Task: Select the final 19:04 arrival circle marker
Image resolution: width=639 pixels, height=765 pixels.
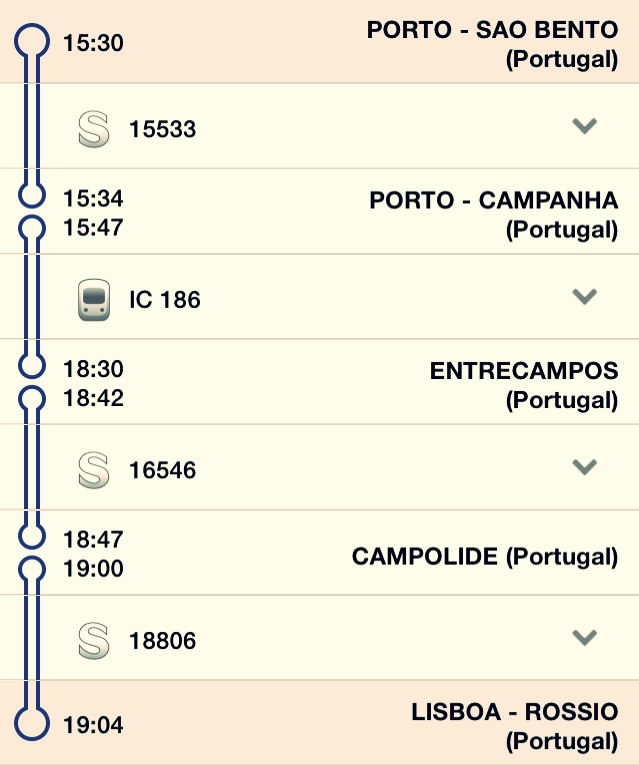Action: coord(33,724)
